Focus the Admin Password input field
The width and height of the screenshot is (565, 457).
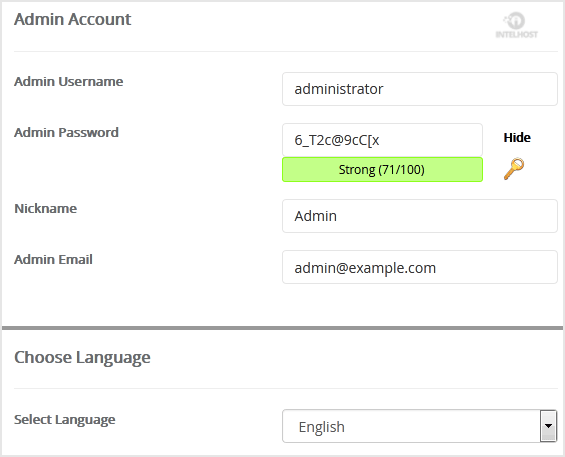click(x=382, y=140)
